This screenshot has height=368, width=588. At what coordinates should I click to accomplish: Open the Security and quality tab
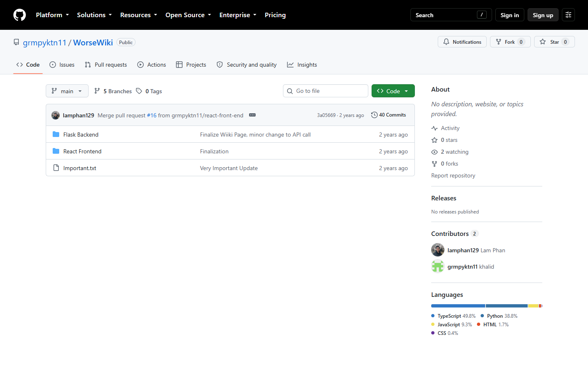tap(247, 65)
